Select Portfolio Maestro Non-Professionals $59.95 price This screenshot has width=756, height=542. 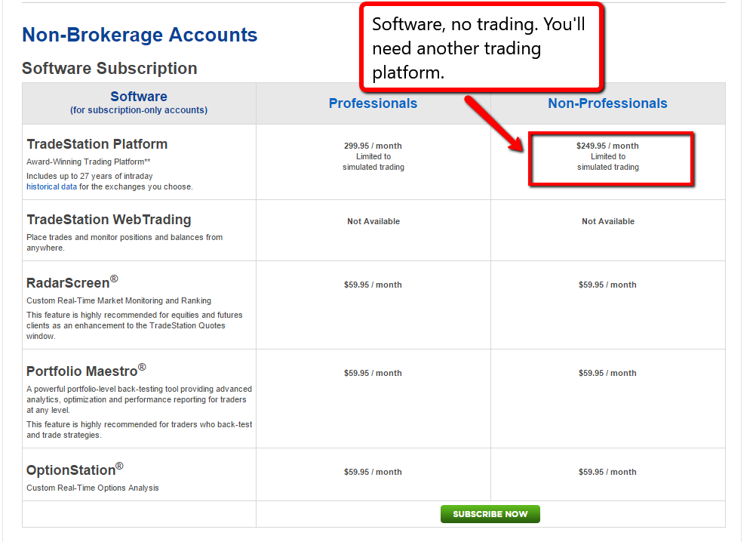pos(607,373)
